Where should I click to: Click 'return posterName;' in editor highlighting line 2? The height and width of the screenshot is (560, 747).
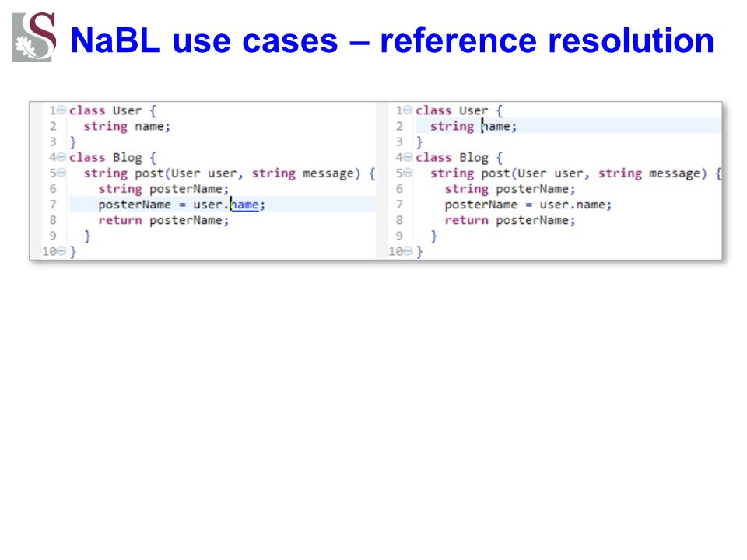coord(510,220)
